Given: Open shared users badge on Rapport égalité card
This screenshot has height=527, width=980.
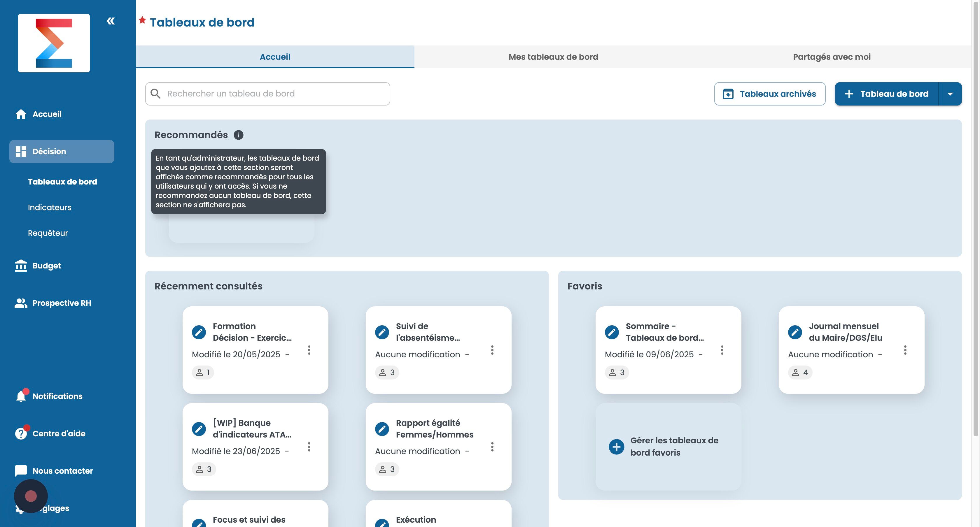Looking at the screenshot, I should (387, 469).
